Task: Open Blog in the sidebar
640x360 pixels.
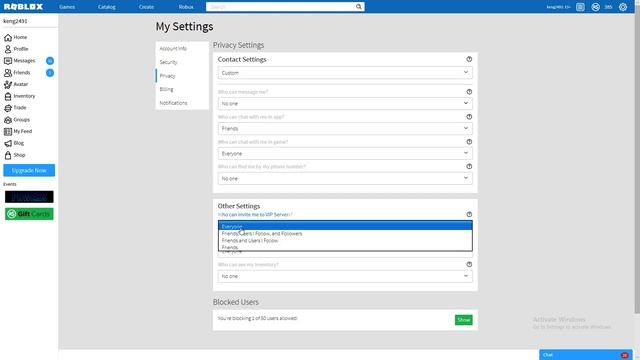Action: coord(14,143)
